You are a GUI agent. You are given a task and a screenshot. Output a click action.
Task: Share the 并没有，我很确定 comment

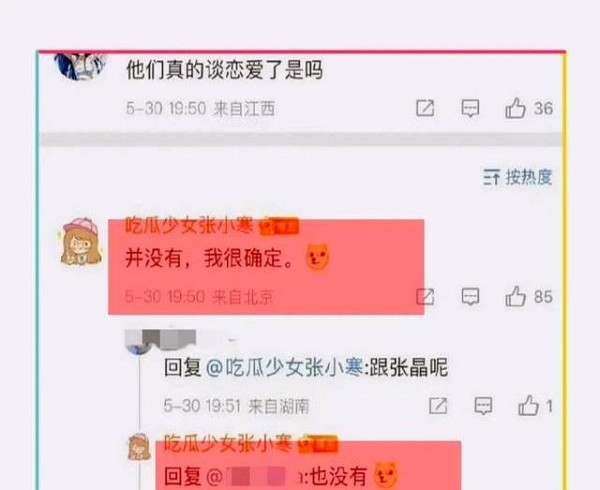click(x=425, y=296)
